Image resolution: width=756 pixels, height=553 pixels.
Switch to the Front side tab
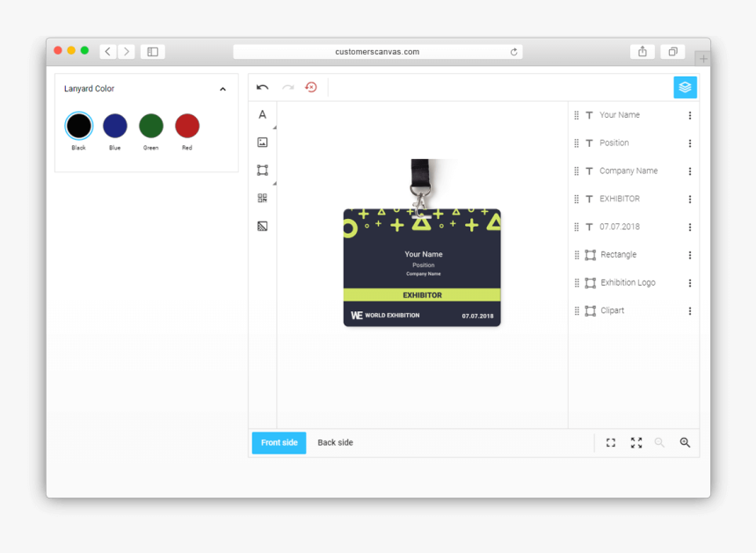(280, 442)
